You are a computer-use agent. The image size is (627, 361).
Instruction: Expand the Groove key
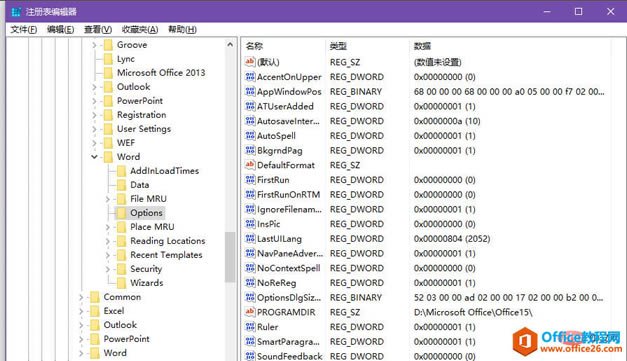pos(94,45)
